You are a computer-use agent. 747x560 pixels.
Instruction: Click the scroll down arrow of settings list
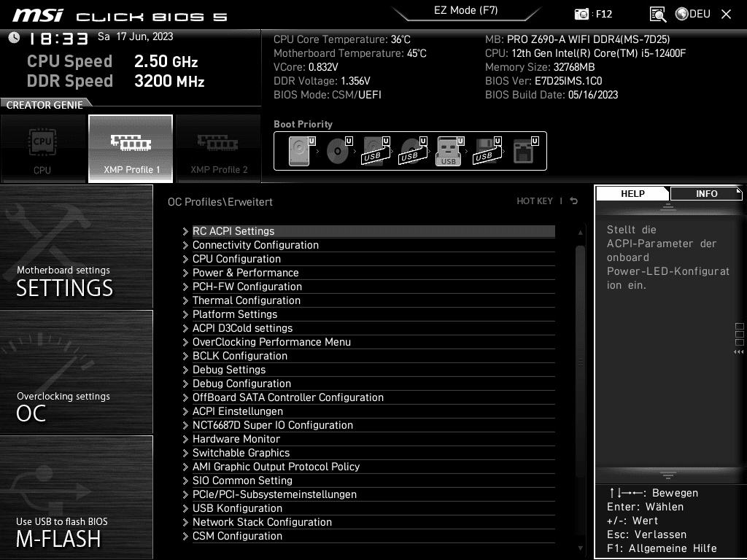tap(580, 548)
